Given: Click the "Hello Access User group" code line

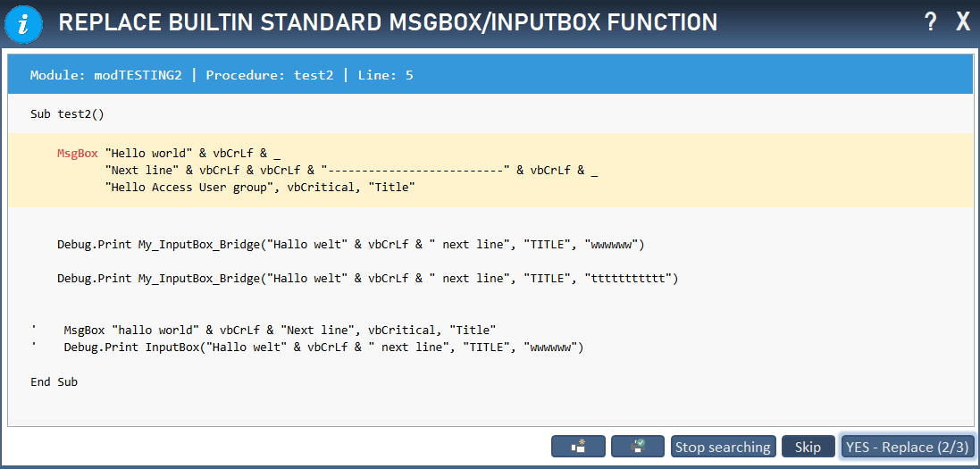Looking at the screenshot, I should tap(260, 188).
